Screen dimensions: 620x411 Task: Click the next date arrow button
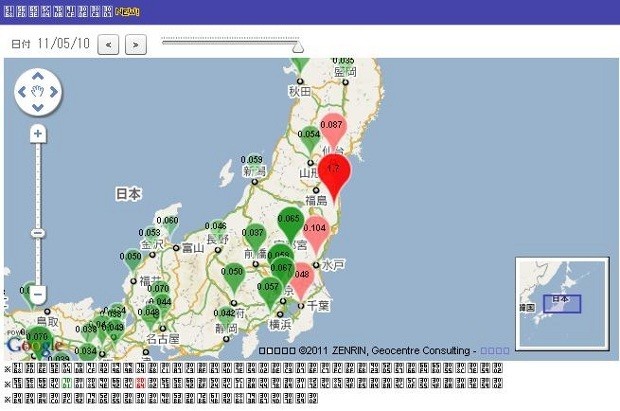[x=136, y=44]
